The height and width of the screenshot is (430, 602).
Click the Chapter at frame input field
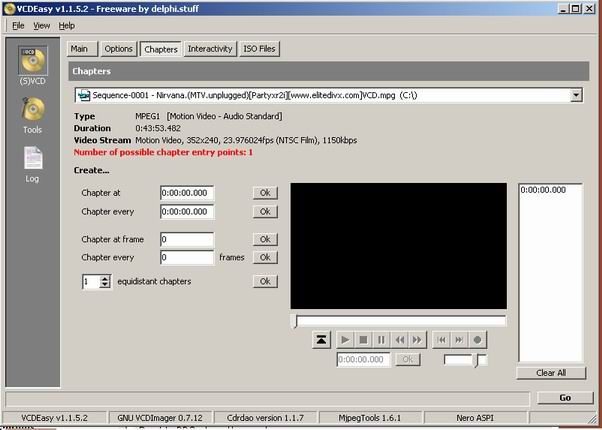(187, 239)
